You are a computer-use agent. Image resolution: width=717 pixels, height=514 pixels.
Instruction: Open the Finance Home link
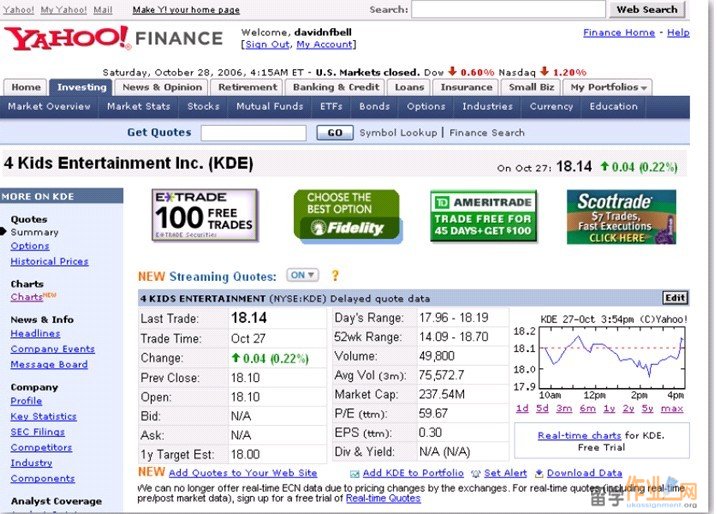[x=619, y=32]
